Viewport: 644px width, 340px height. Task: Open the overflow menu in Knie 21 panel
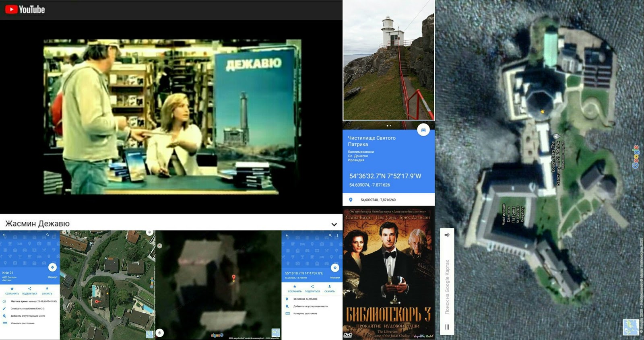[x=55, y=235]
